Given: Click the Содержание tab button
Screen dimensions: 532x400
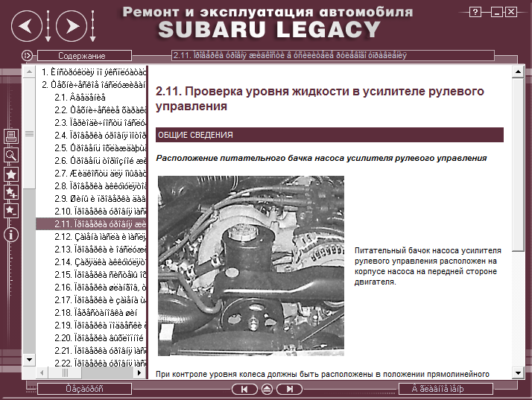Looking at the screenshot, I should pyautogui.click(x=84, y=56).
